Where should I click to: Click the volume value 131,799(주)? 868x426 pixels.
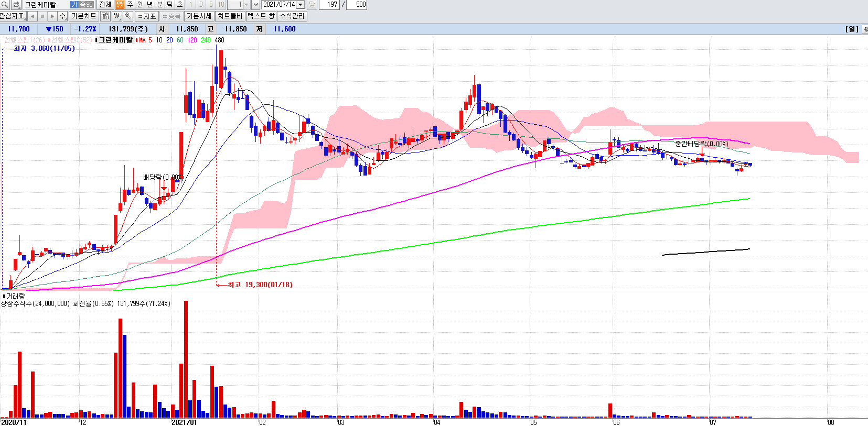tap(128, 29)
